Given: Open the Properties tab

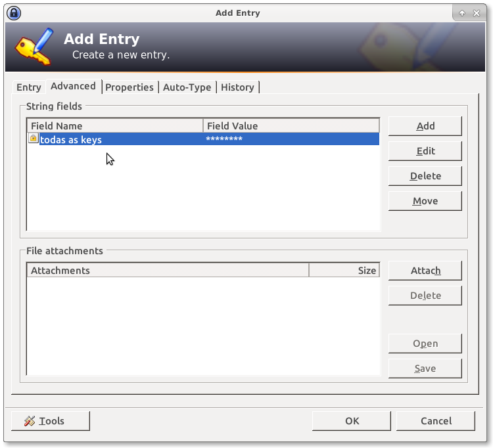Looking at the screenshot, I should pos(129,87).
